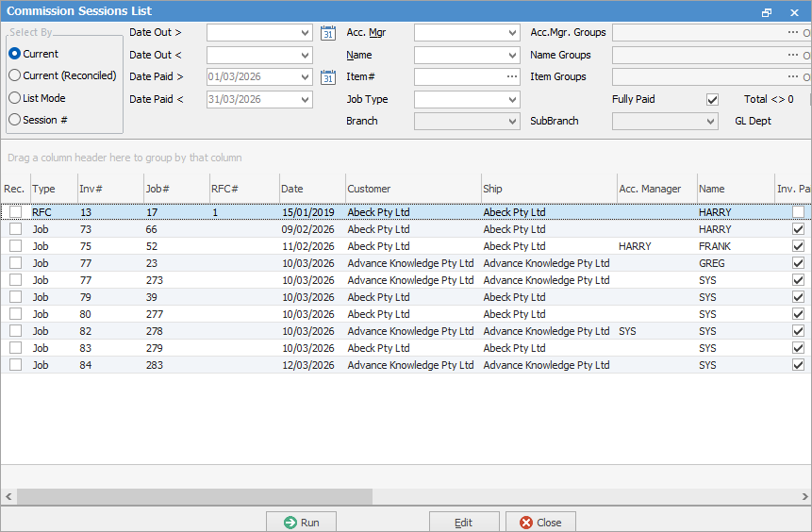Tick the Rec. checkbox for invoice 73

click(15, 229)
